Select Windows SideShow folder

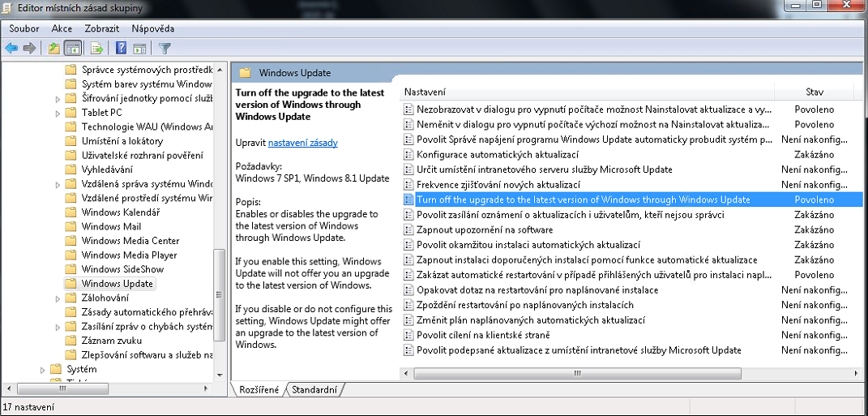(x=122, y=269)
